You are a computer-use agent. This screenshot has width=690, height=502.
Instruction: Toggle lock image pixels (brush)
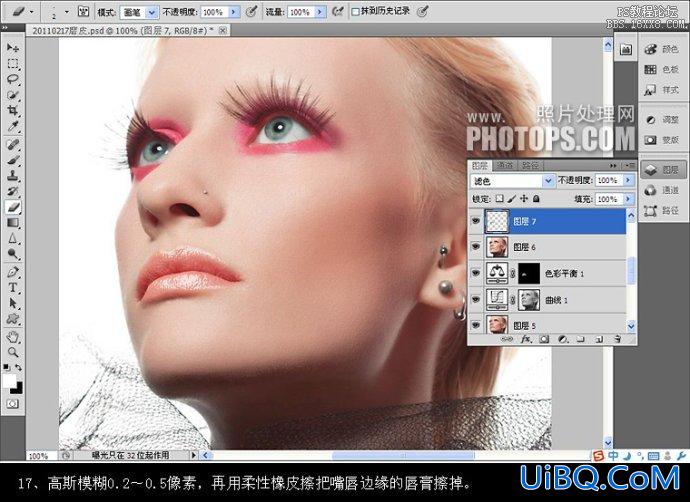tap(511, 199)
